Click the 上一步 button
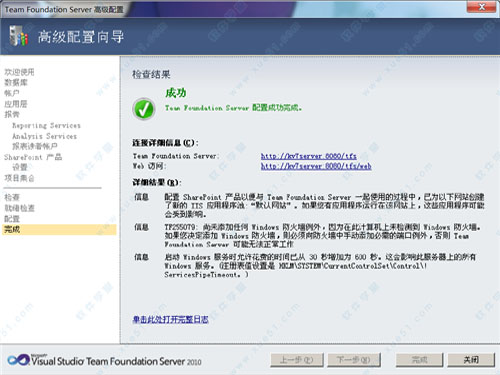 297,360
